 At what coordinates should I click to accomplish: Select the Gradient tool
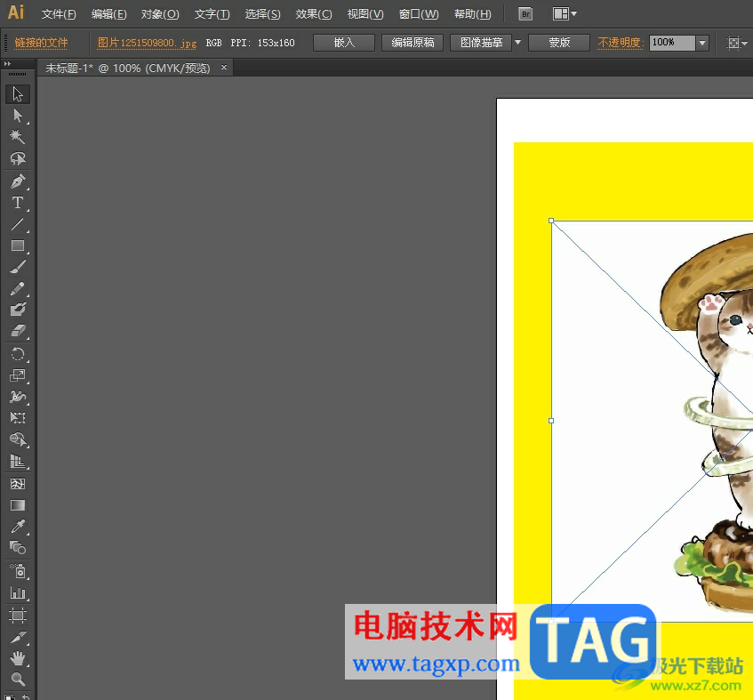click(18, 505)
